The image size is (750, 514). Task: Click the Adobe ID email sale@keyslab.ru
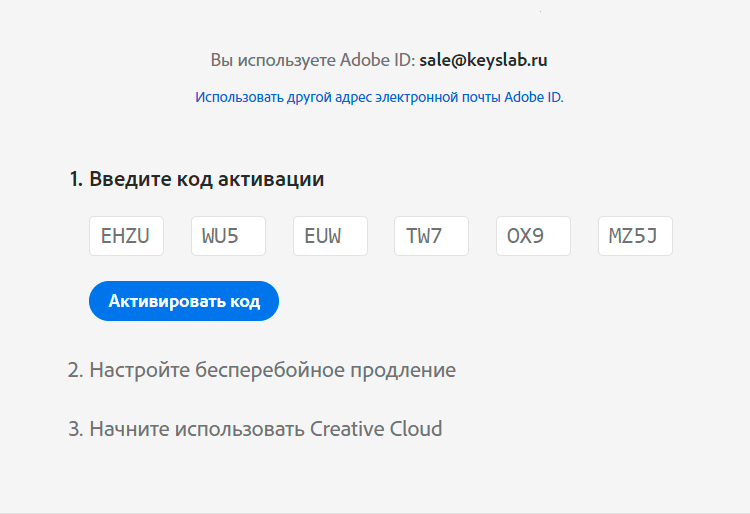pos(483,60)
